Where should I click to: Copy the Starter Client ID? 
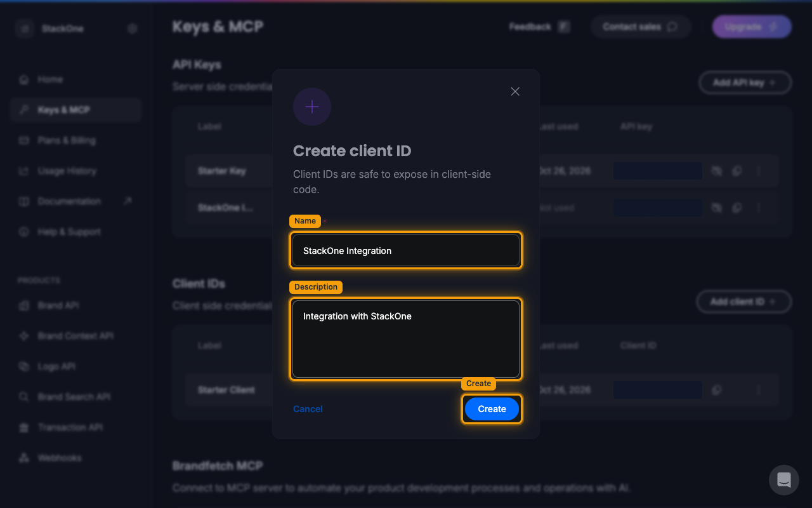pos(717,390)
